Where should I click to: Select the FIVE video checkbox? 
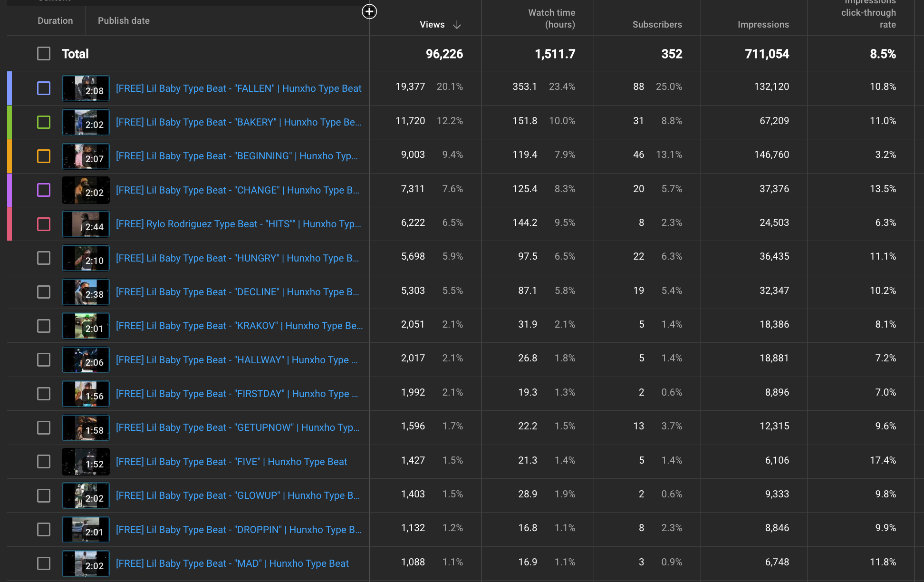click(44, 462)
